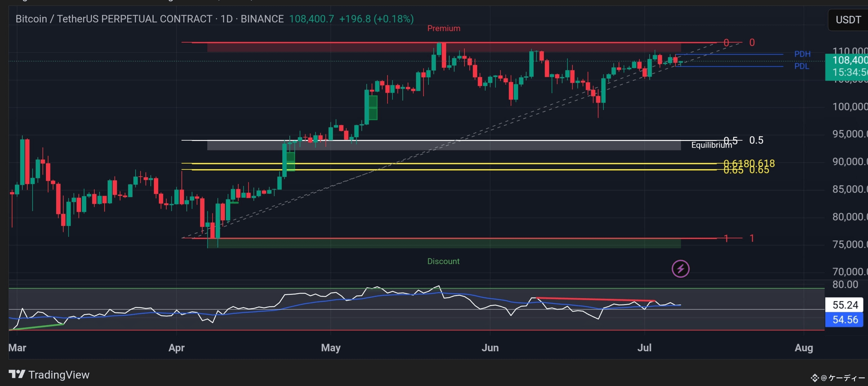Click the 75,000 price scale label
Screen dimensions: 868x386
click(850, 245)
